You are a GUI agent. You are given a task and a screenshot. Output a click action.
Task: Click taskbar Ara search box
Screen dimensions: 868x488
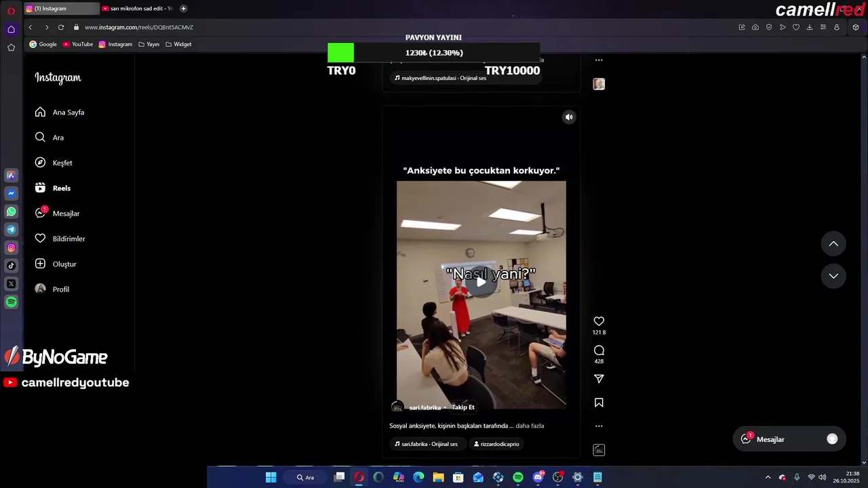306,477
